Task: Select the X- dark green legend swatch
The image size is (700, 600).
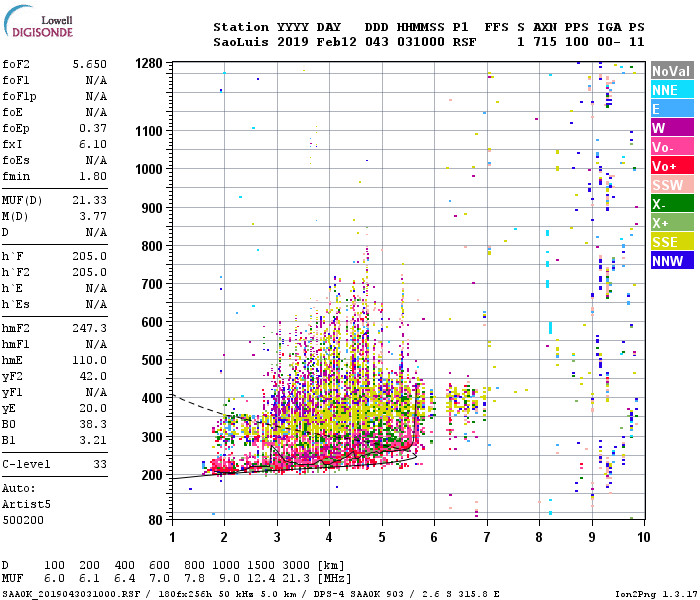Action: pos(672,204)
